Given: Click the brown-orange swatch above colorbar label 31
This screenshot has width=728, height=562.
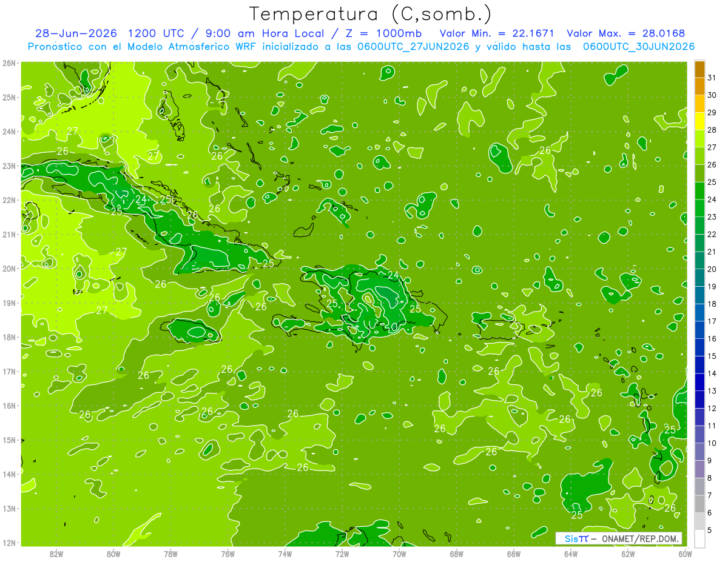Looking at the screenshot, I should click(x=699, y=69).
